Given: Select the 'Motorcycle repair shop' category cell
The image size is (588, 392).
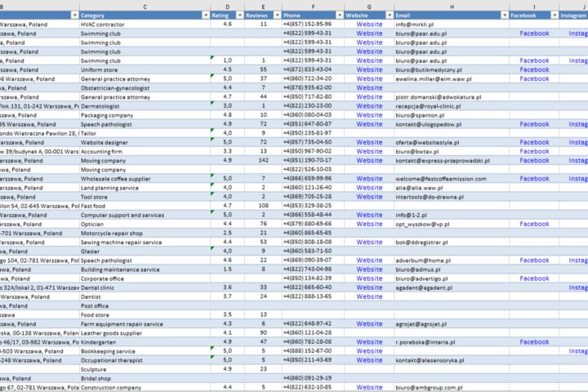Looking at the screenshot, I should point(145,234).
